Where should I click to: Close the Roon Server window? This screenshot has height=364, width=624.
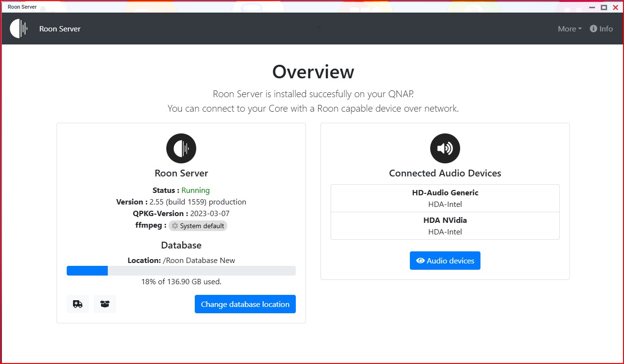[615, 7]
